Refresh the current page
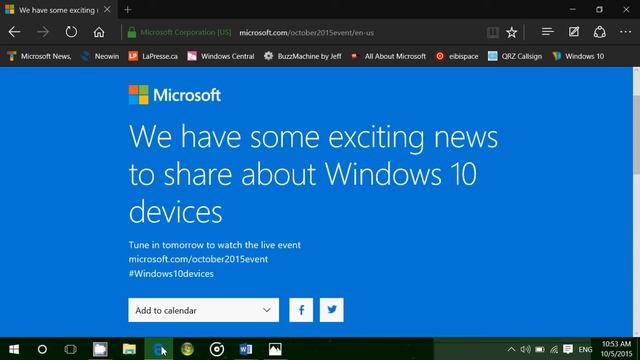This screenshot has width=640, height=360. pos(71,32)
